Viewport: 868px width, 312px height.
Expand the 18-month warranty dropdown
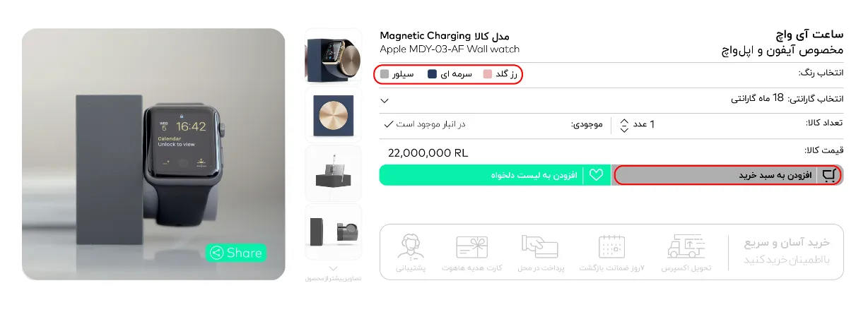tap(384, 100)
